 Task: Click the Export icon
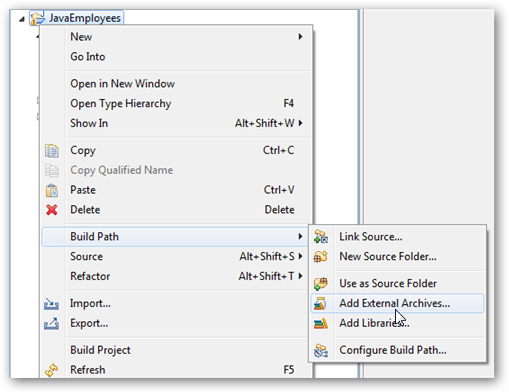coord(51,323)
